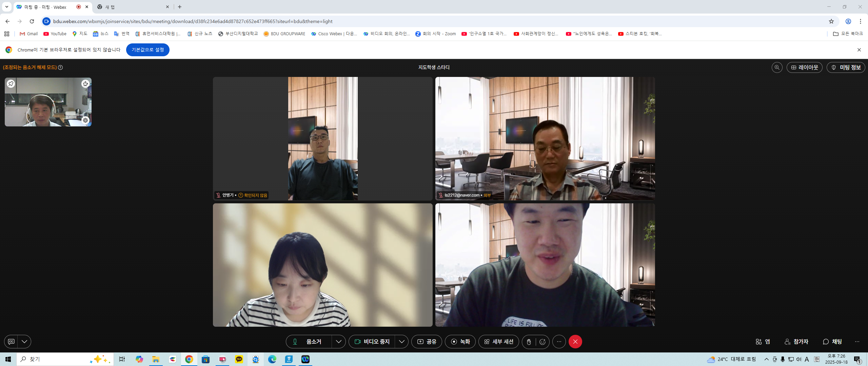The image size is (868, 366).
Task: Open the emoji reactions icon
Action: pos(542,342)
